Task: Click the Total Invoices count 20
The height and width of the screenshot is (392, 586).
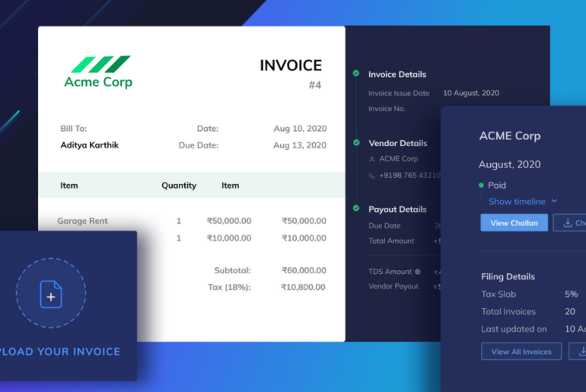Action: tap(570, 311)
